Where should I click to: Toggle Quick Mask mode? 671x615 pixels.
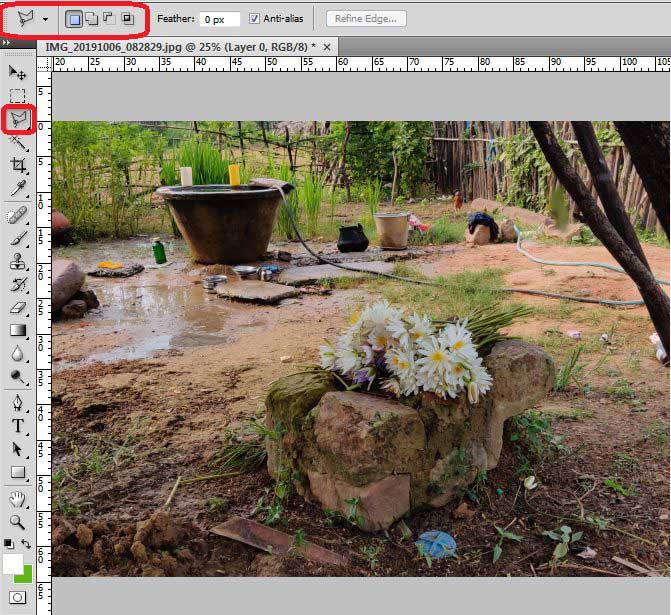[x=18, y=597]
